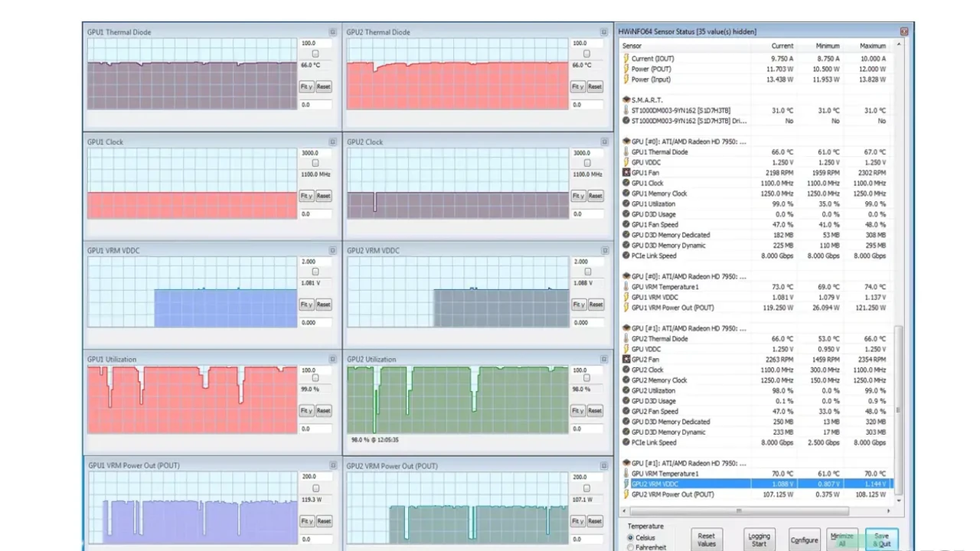Viewport: 980px width, 551px height.
Task: Click the fan icon beside GPU1 Fan
Action: coord(626,173)
